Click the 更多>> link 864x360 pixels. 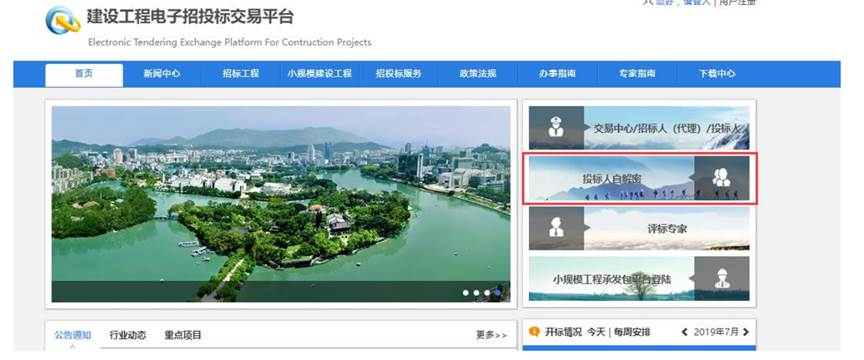[x=492, y=335]
